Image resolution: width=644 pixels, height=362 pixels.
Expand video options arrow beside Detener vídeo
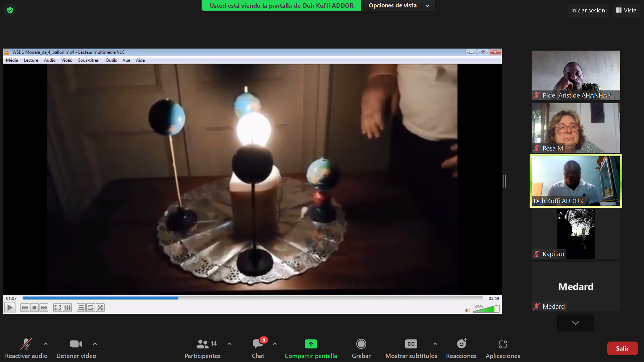[x=95, y=344]
